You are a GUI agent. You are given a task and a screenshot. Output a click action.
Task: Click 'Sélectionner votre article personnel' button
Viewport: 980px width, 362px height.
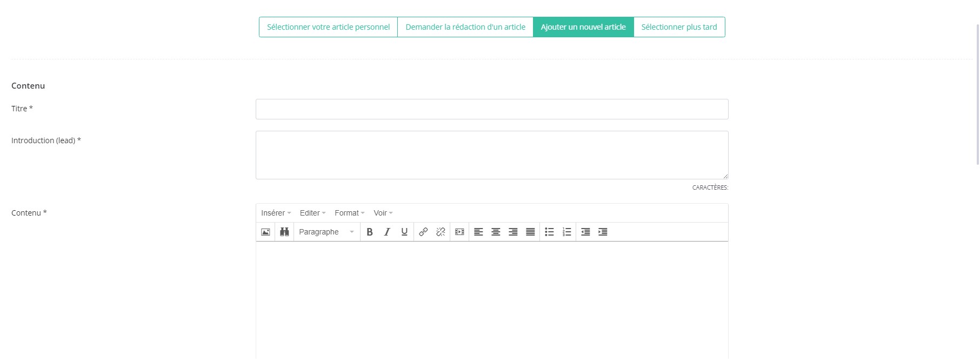pyautogui.click(x=328, y=27)
